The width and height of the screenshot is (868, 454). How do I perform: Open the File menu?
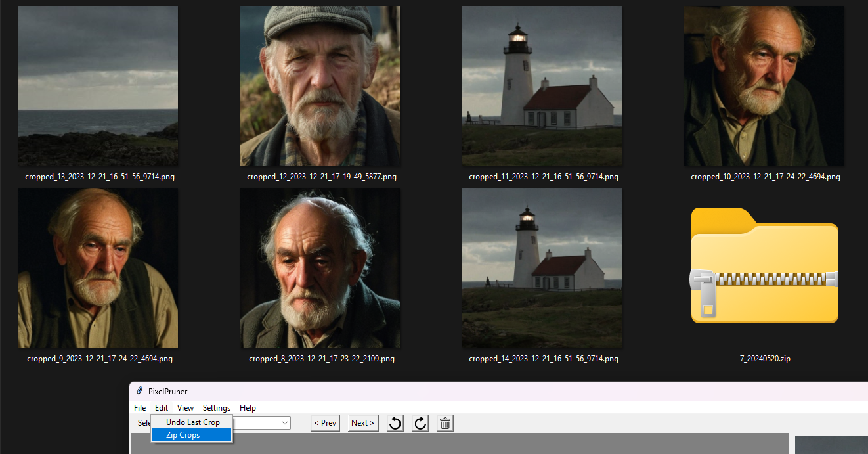pos(140,408)
